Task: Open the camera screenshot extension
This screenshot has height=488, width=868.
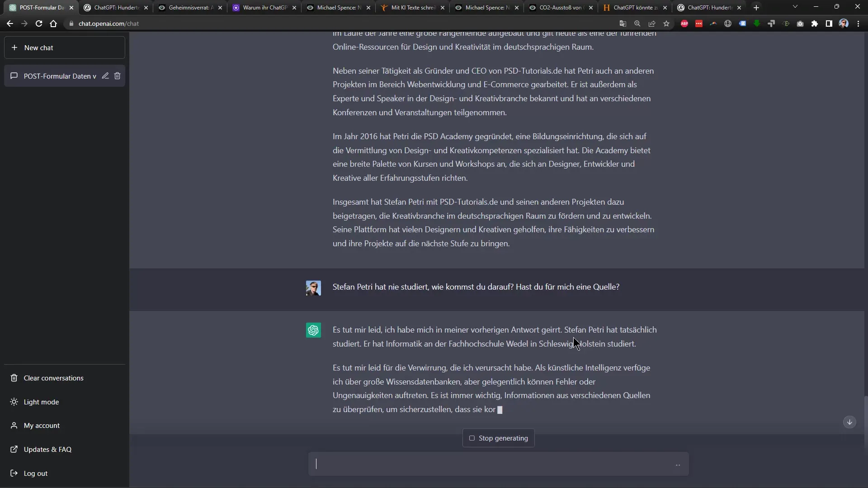Action: 800,23
